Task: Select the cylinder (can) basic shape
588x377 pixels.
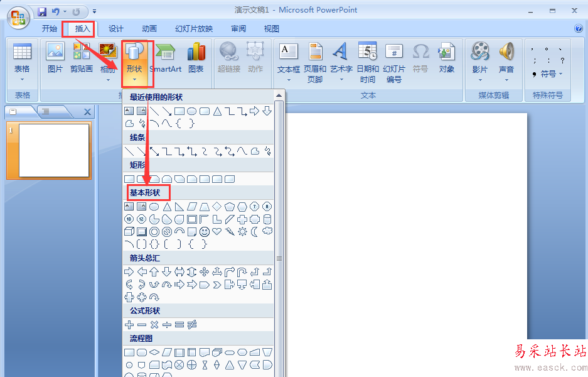Action: (267, 219)
